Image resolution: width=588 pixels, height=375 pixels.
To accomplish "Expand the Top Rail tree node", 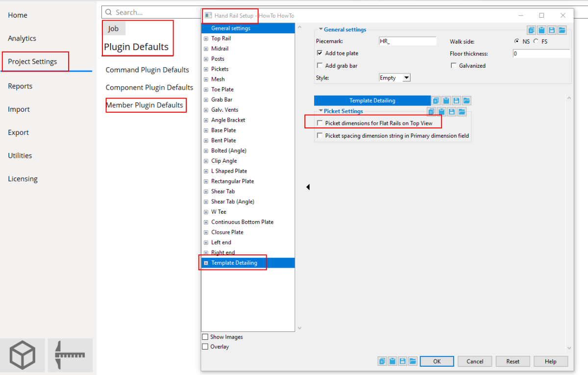I will pos(206,38).
